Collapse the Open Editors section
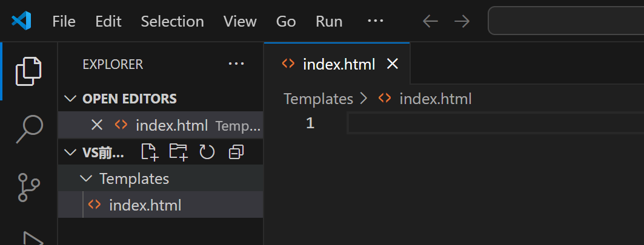The image size is (644, 245). click(71, 99)
